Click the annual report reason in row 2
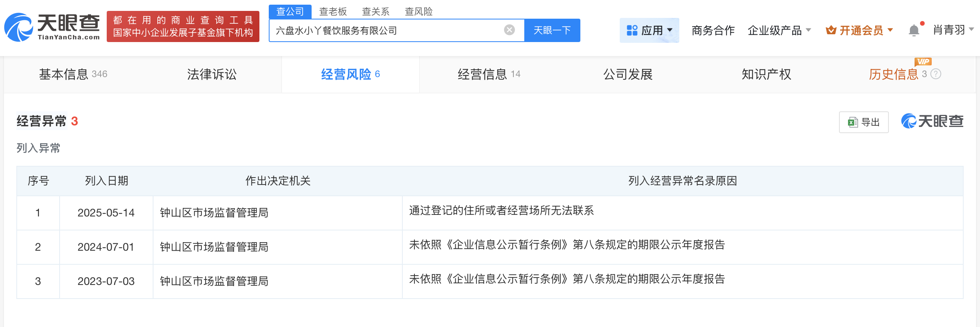980x327 pixels. coord(567,245)
